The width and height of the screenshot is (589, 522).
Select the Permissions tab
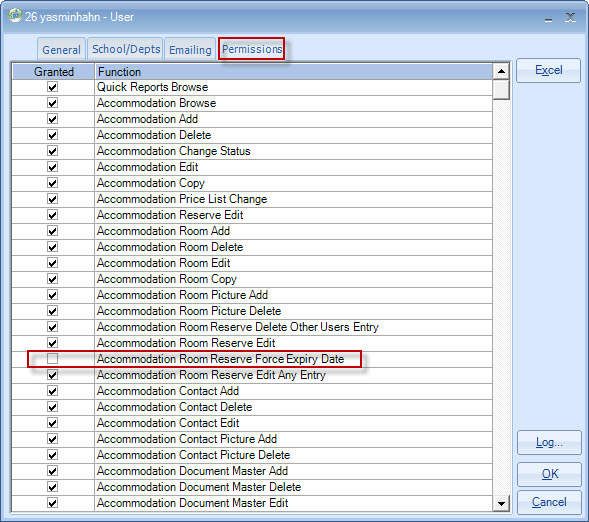tap(252, 49)
